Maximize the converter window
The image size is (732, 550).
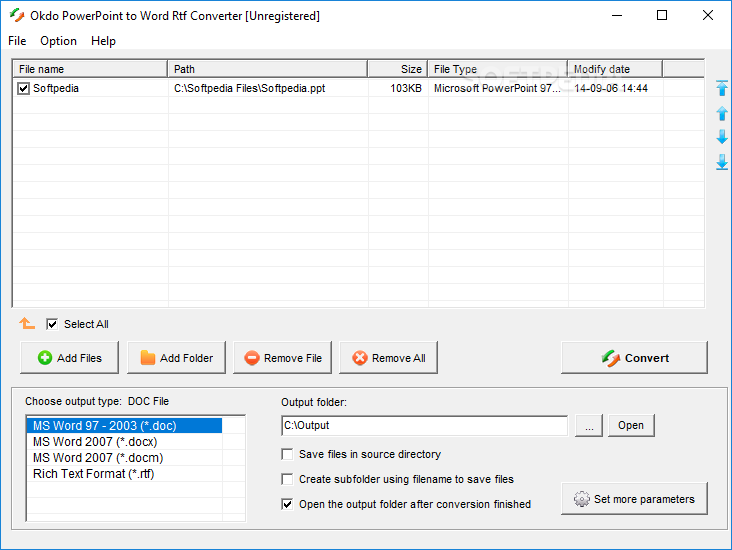tap(662, 15)
